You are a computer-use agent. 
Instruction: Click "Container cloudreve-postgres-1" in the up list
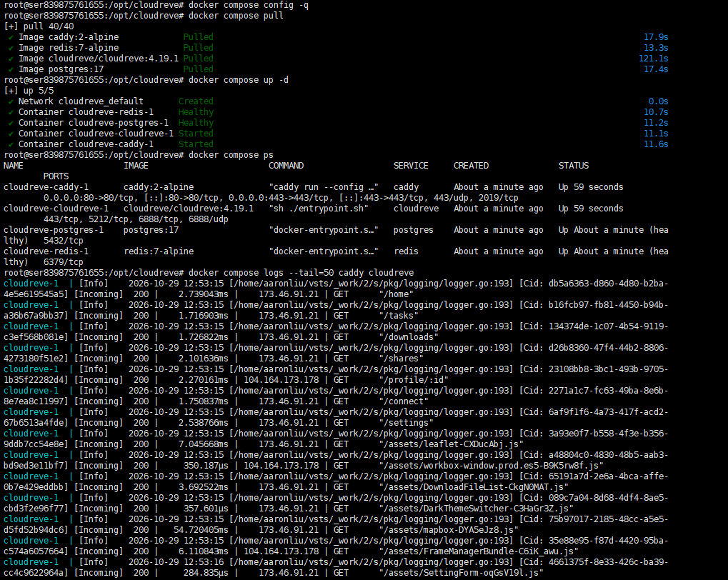pyautogui.click(x=94, y=123)
